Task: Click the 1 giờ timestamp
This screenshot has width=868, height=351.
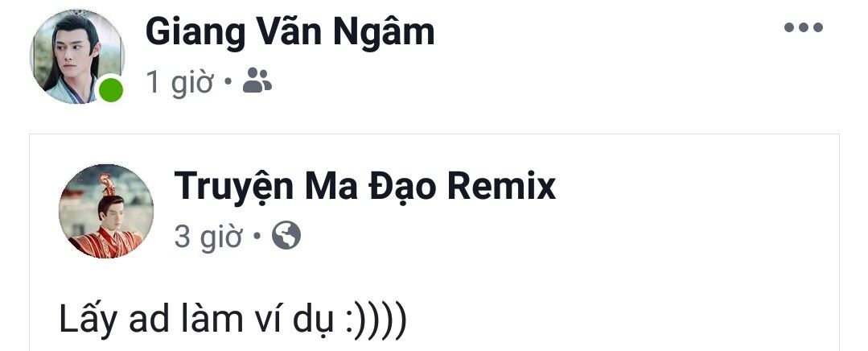Action: (180, 83)
